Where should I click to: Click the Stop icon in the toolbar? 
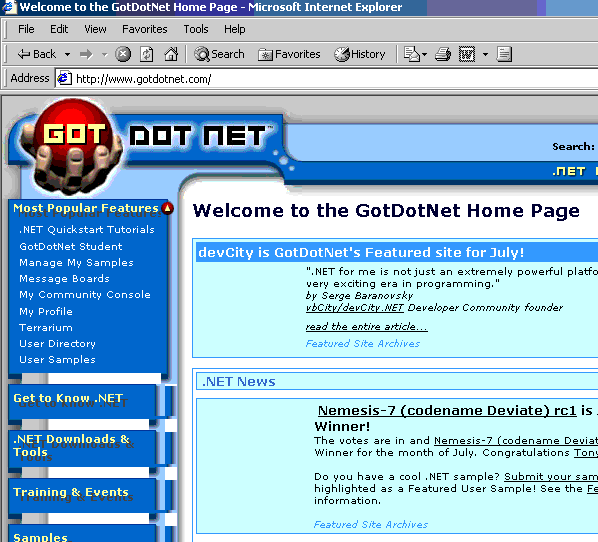[123, 54]
